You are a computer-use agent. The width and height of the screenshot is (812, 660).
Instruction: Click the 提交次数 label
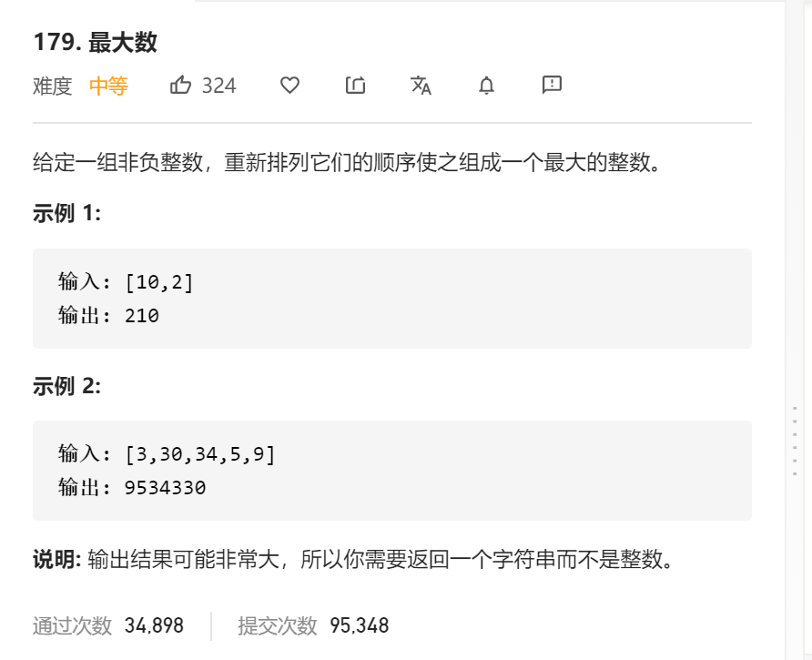click(x=279, y=625)
